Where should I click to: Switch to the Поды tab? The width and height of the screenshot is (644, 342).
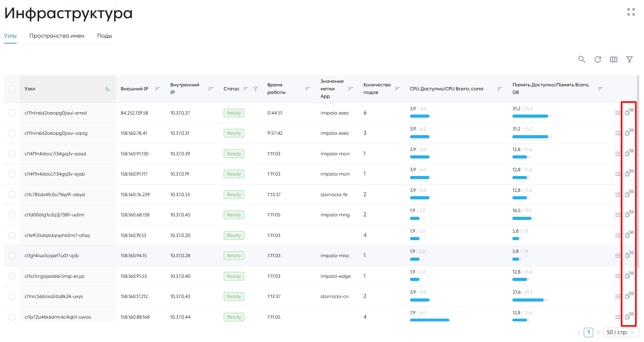click(x=104, y=36)
